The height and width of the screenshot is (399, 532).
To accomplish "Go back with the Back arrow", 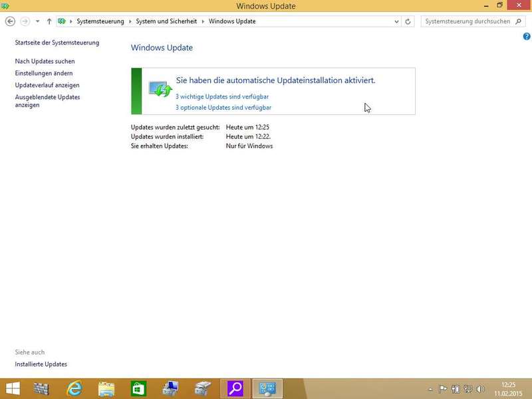I will pyautogui.click(x=10, y=21).
